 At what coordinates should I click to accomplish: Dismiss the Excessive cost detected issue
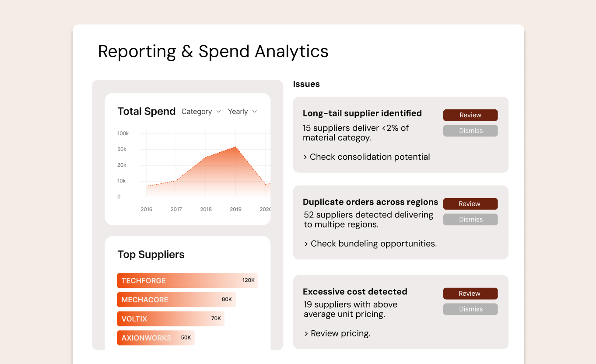coord(470,309)
